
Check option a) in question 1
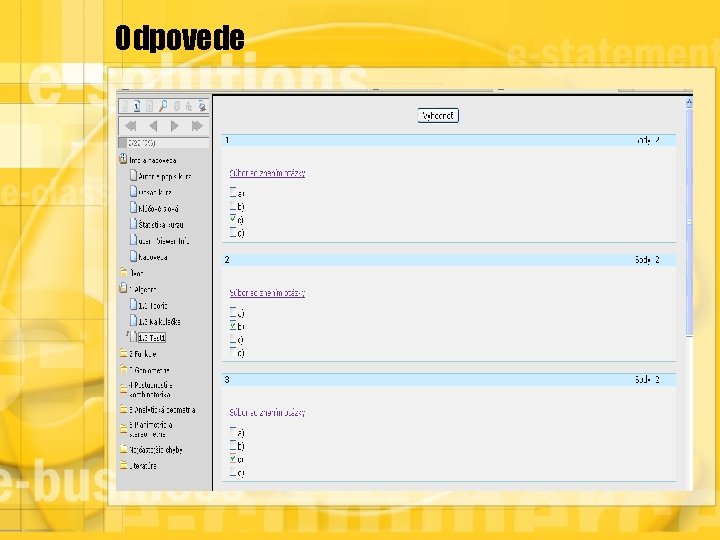[x=233, y=192]
